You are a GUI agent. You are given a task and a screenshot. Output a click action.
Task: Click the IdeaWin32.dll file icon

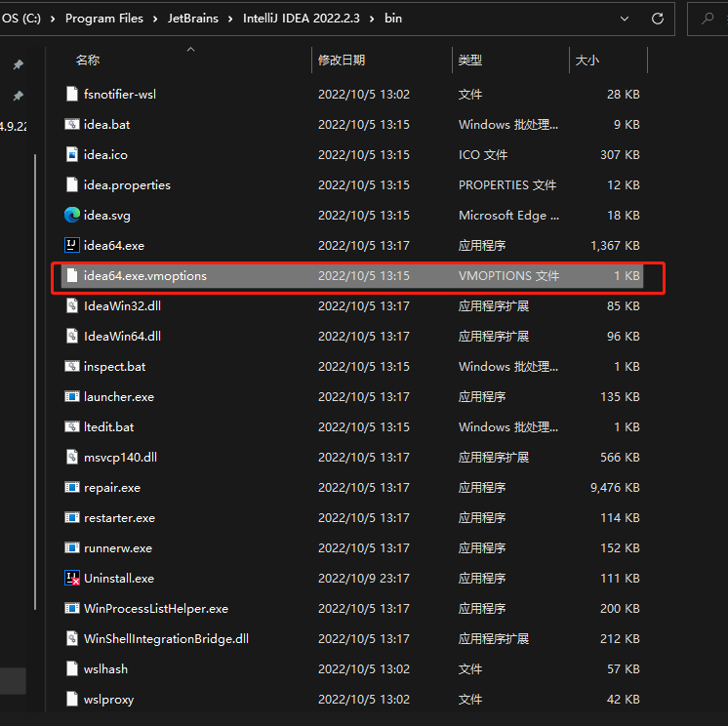72,305
